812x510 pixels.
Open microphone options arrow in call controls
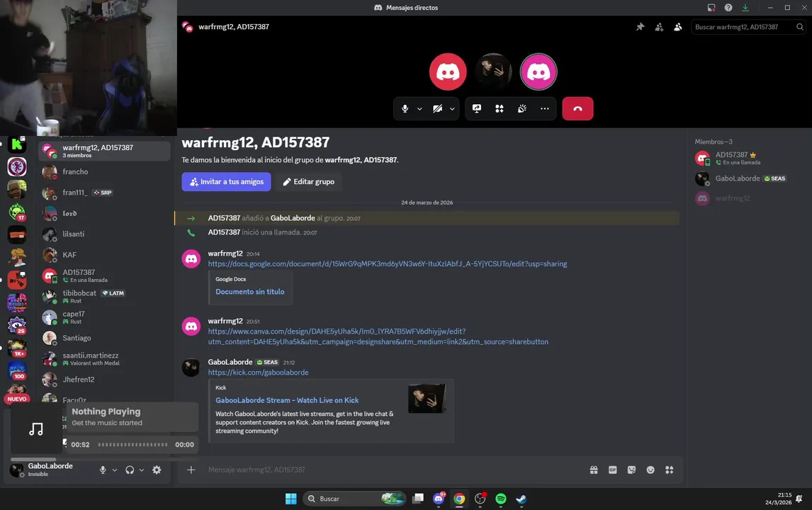[x=419, y=109]
